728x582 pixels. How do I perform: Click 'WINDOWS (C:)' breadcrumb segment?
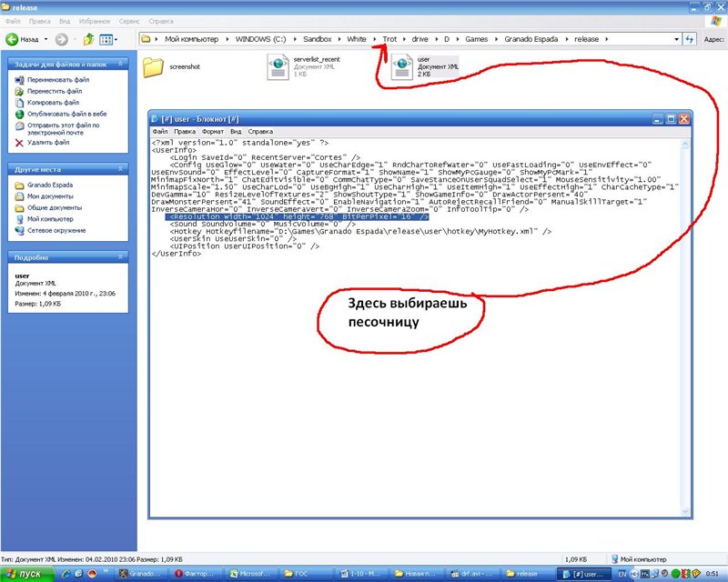pyautogui.click(x=260, y=39)
